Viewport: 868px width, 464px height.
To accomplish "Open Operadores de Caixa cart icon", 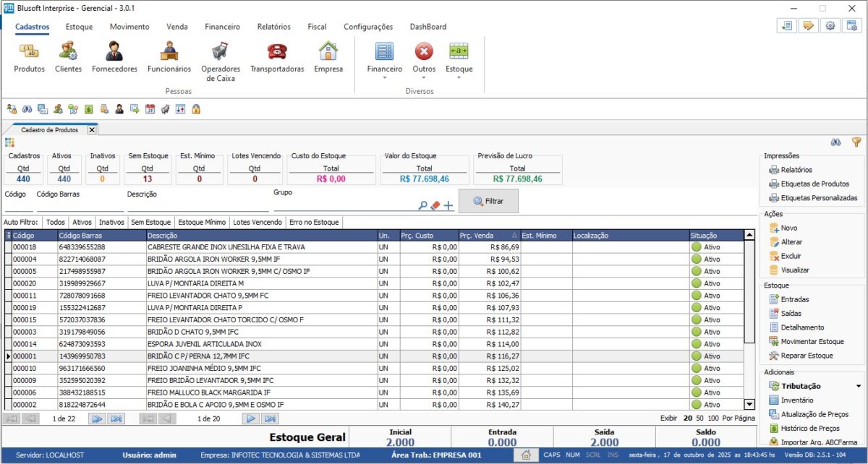I will [x=221, y=52].
